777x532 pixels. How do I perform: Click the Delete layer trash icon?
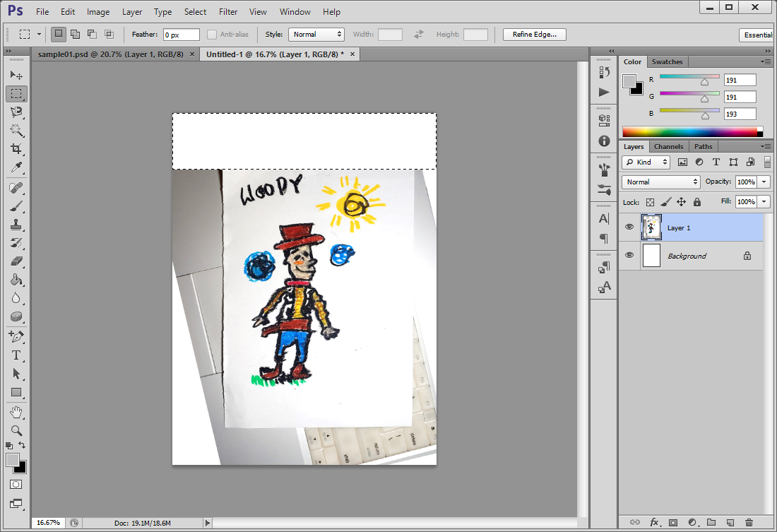749,522
